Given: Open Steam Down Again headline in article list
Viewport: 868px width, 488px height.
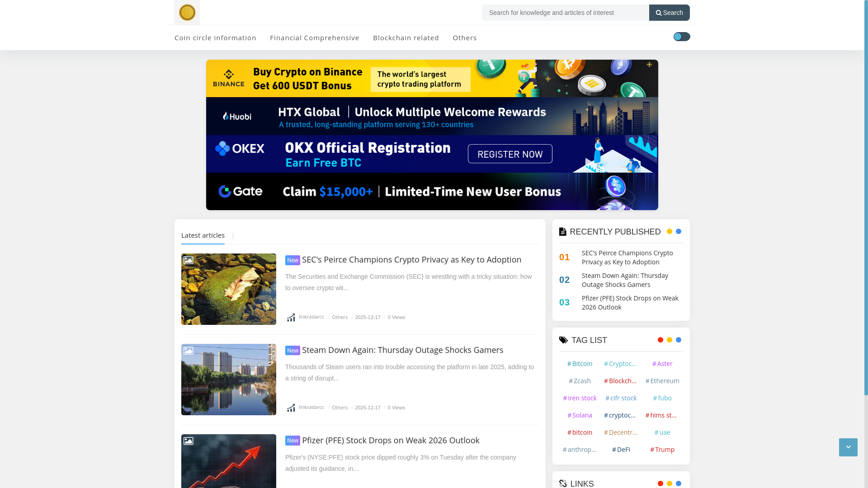Looking at the screenshot, I should coord(402,350).
